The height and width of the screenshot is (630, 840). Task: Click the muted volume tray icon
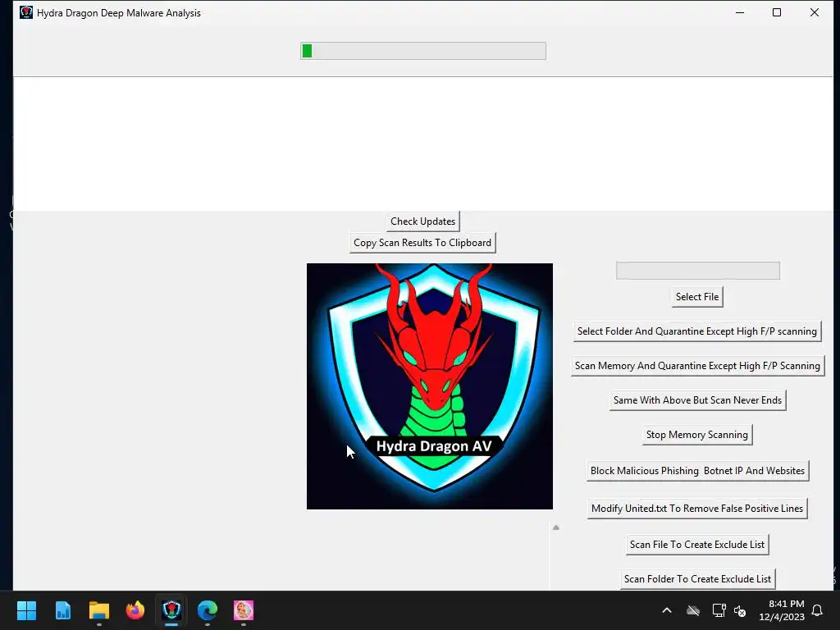pyautogui.click(x=740, y=610)
